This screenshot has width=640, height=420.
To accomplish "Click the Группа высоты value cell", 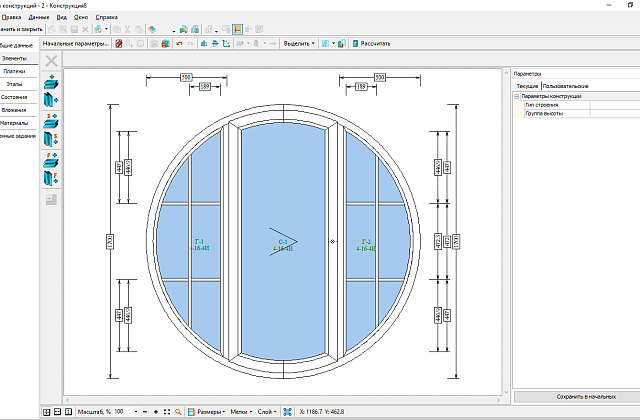I will point(615,113).
